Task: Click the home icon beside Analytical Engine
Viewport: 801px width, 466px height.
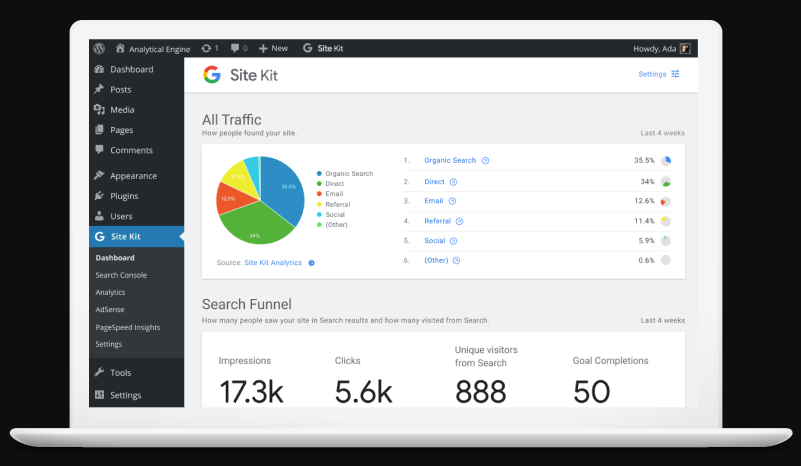Action: tap(120, 48)
